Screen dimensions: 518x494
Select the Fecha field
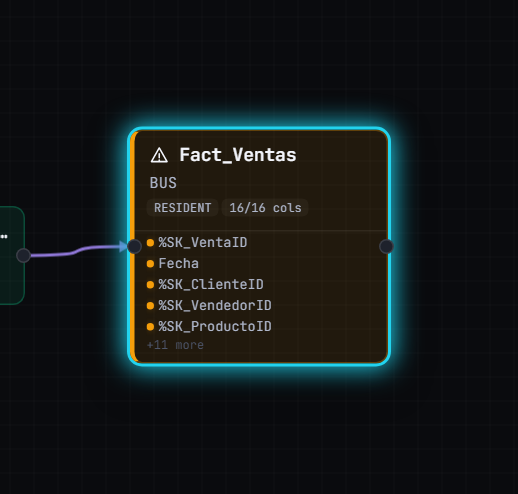coord(178,263)
